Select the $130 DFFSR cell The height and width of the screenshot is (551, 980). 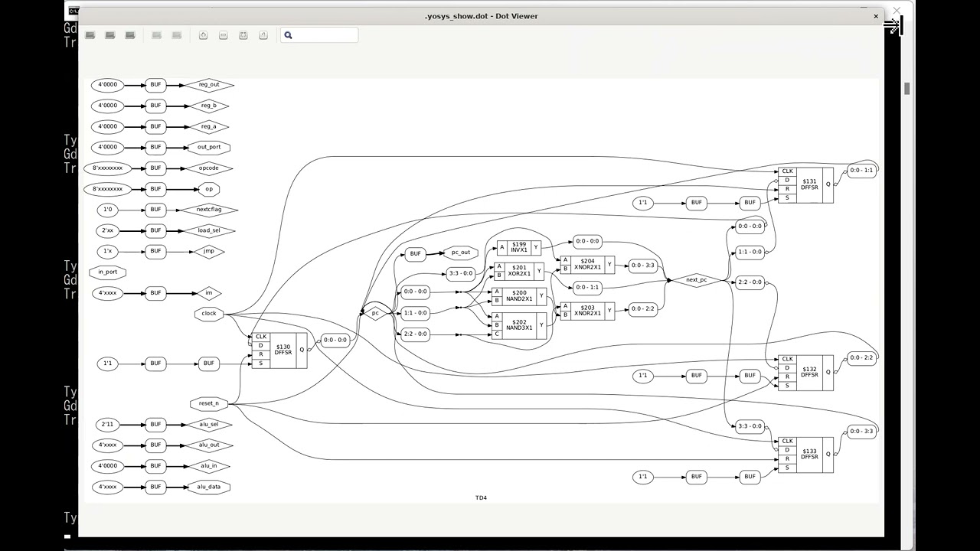279,350
